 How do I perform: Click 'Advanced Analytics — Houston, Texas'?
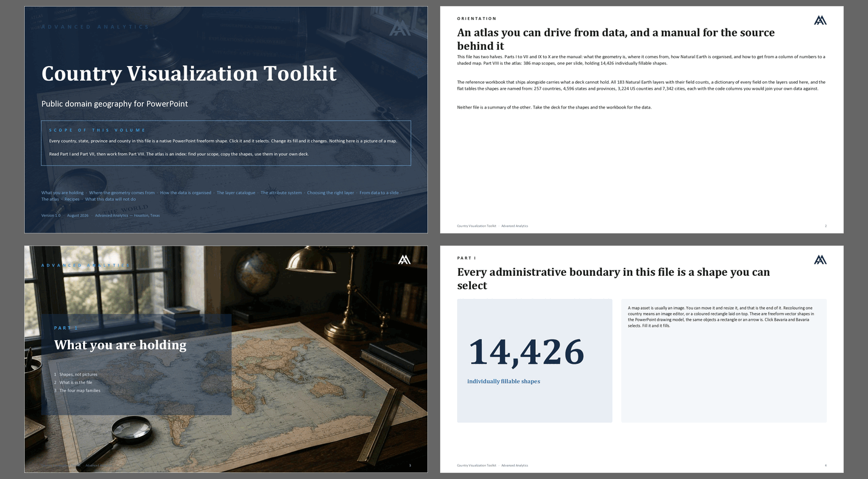[127, 215]
